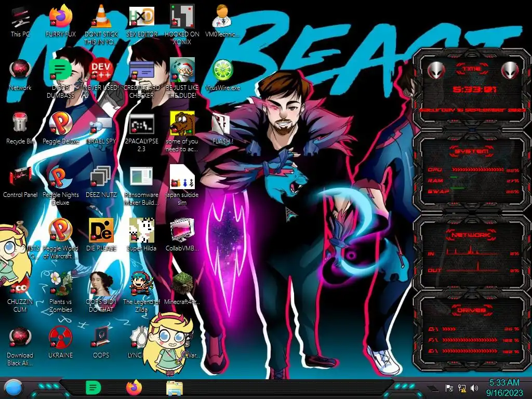Viewport: 532px width, 399px height.
Task: Launch the CREDIT CARD CHECKER icon
Action: point(141,70)
